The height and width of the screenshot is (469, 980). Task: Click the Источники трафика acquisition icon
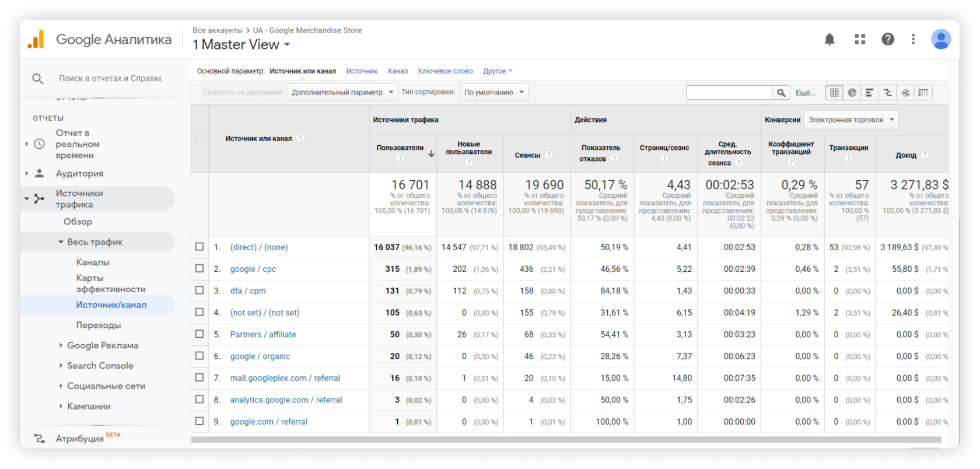(39, 199)
